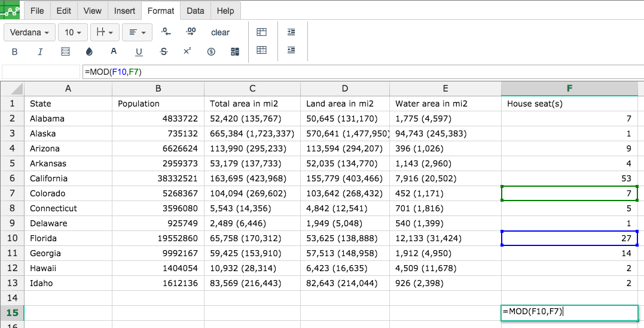This screenshot has height=328, width=644.
Task: Pick background fill color droplet
Action: 90,52
